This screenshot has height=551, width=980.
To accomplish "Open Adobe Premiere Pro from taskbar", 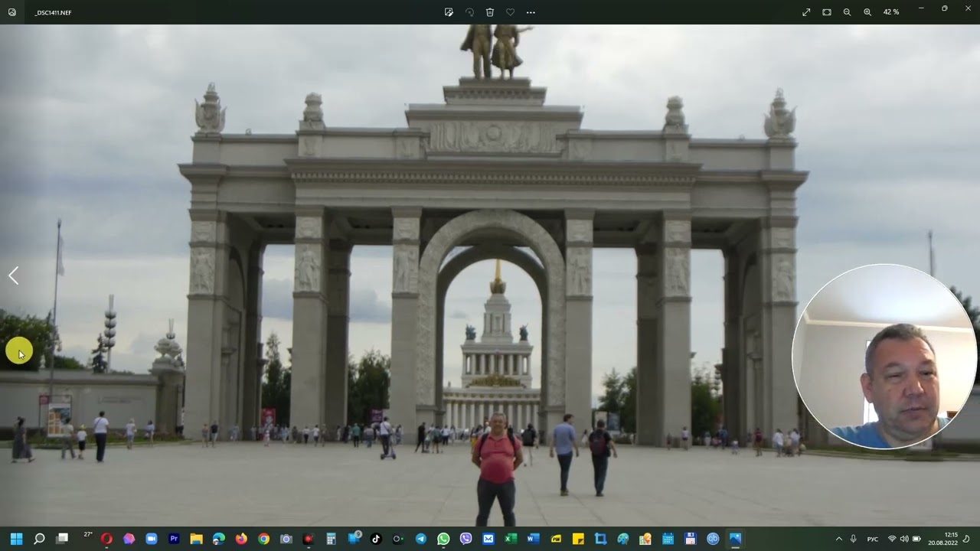I will 174,539.
